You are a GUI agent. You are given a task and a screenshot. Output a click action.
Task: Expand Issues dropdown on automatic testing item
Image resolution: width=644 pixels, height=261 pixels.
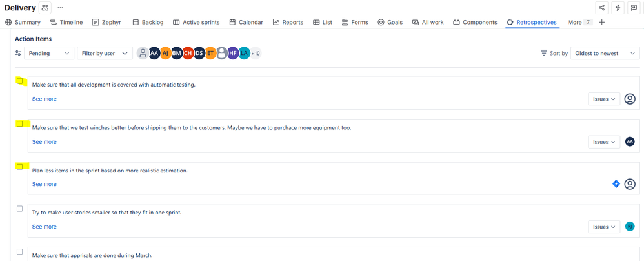tap(604, 99)
